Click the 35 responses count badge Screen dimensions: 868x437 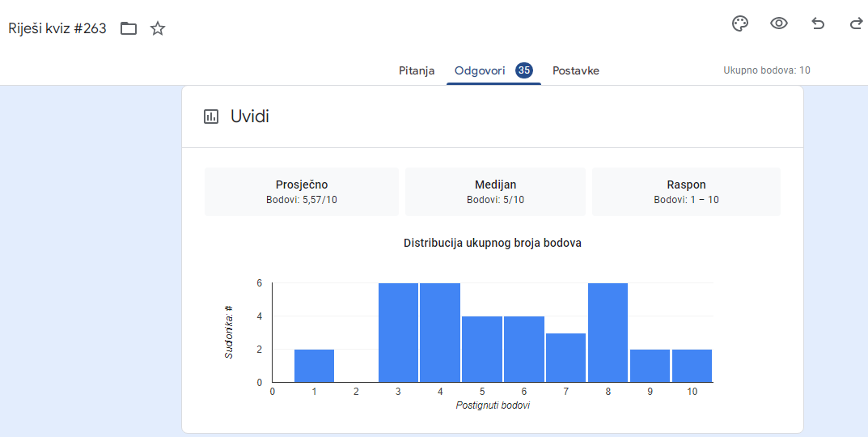[x=523, y=70]
